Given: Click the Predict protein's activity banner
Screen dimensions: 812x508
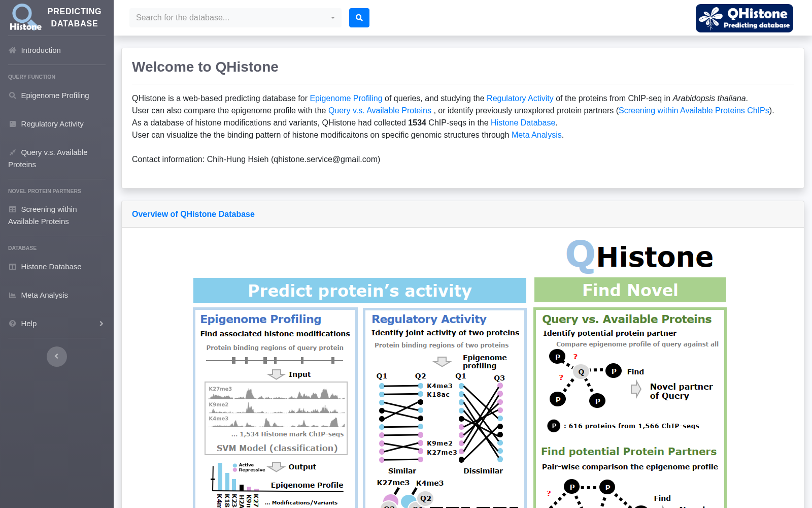Looking at the screenshot, I should [x=360, y=290].
